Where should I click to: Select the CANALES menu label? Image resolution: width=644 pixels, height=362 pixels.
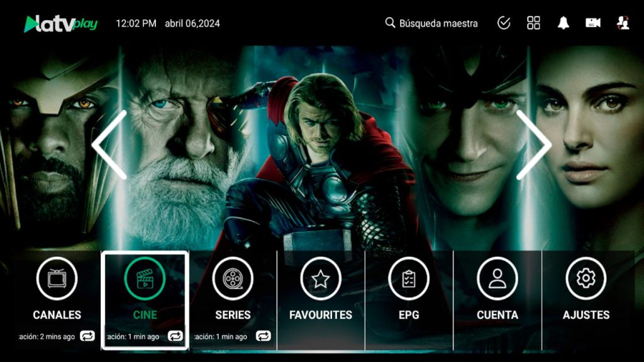tap(57, 315)
